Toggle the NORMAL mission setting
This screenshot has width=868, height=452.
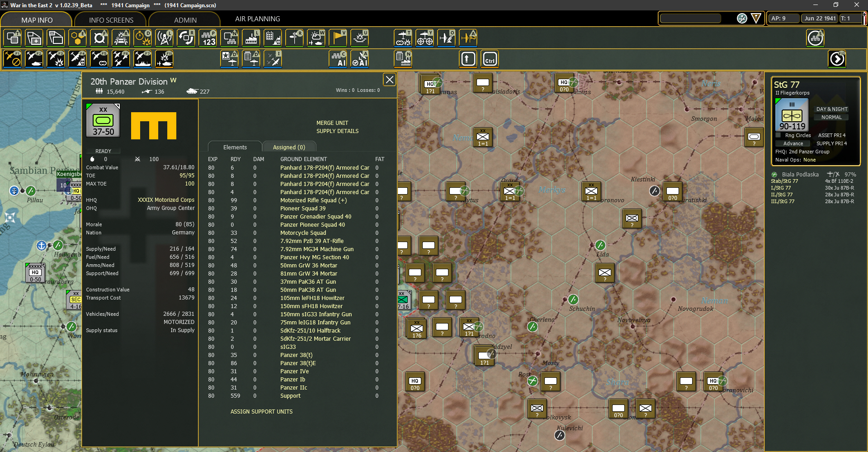832,117
